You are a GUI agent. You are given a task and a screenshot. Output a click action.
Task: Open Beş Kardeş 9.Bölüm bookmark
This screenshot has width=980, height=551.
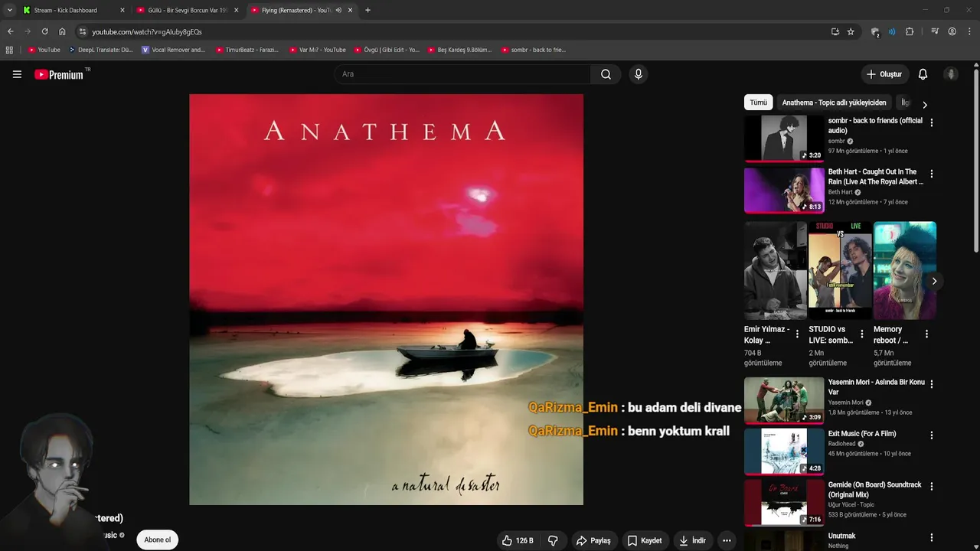pyautogui.click(x=459, y=50)
